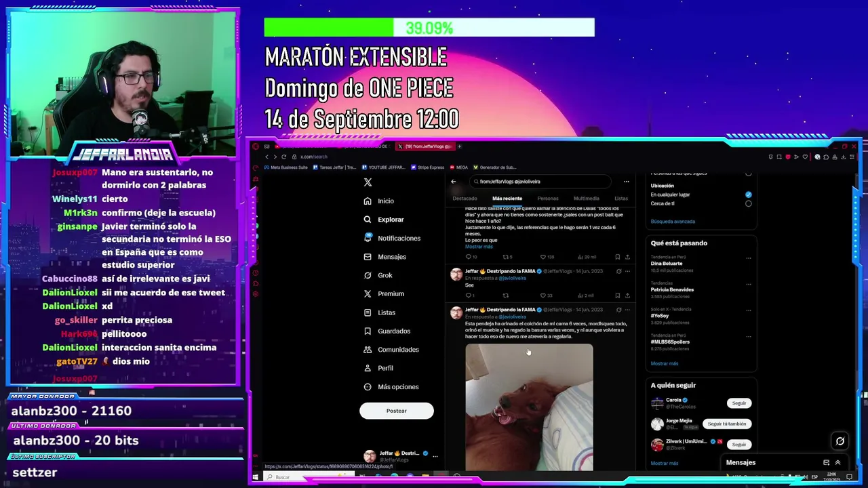
Task: Repost the tweet showing 5 reposts
Action: click(x=507, y=258)
